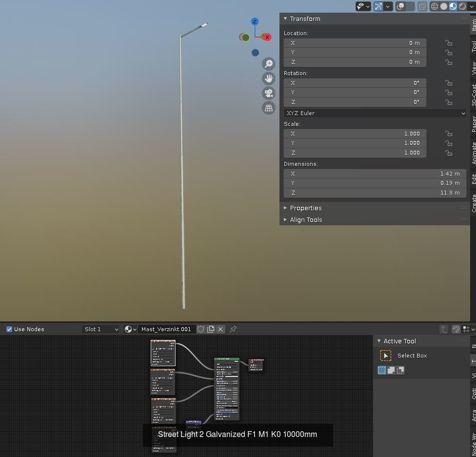Choose subtract selection mode icon
Image resolution: width=476 pixels, height=457 pixels.
click(400, 370)
